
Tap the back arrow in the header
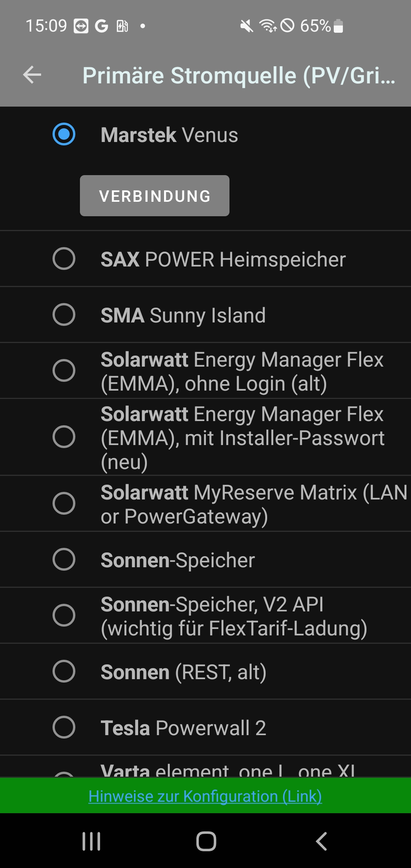(x=32, y=75)
